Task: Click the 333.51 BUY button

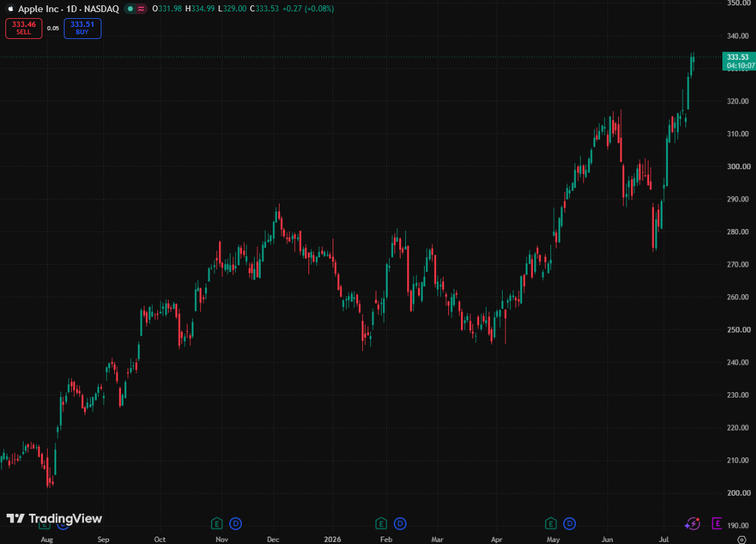Action: (83, 28)
